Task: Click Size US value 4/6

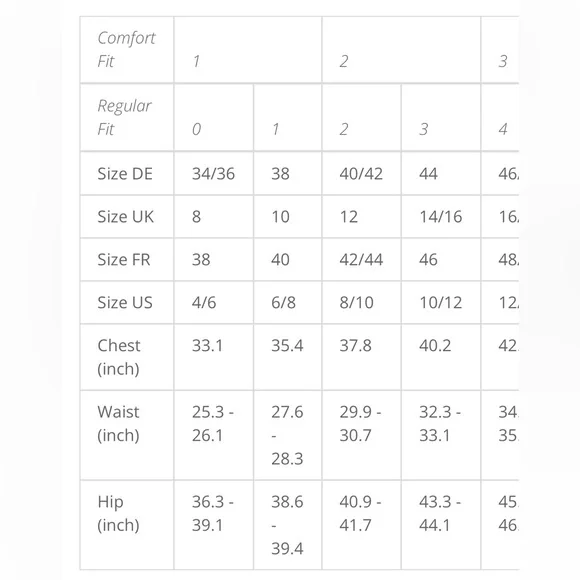Action: (204, 302)
